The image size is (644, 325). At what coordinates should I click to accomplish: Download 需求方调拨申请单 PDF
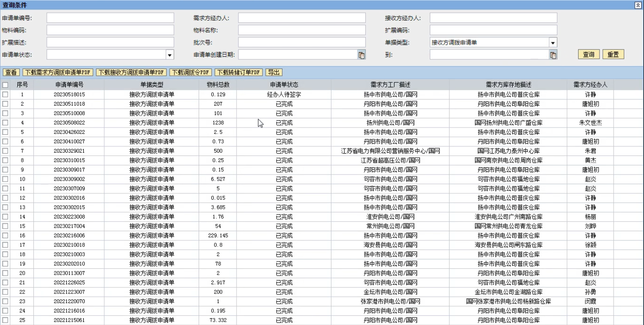(58, 72)
